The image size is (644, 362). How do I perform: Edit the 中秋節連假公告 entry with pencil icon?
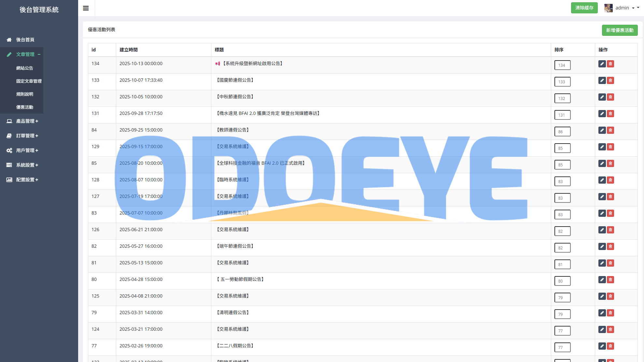click(602, 97)
